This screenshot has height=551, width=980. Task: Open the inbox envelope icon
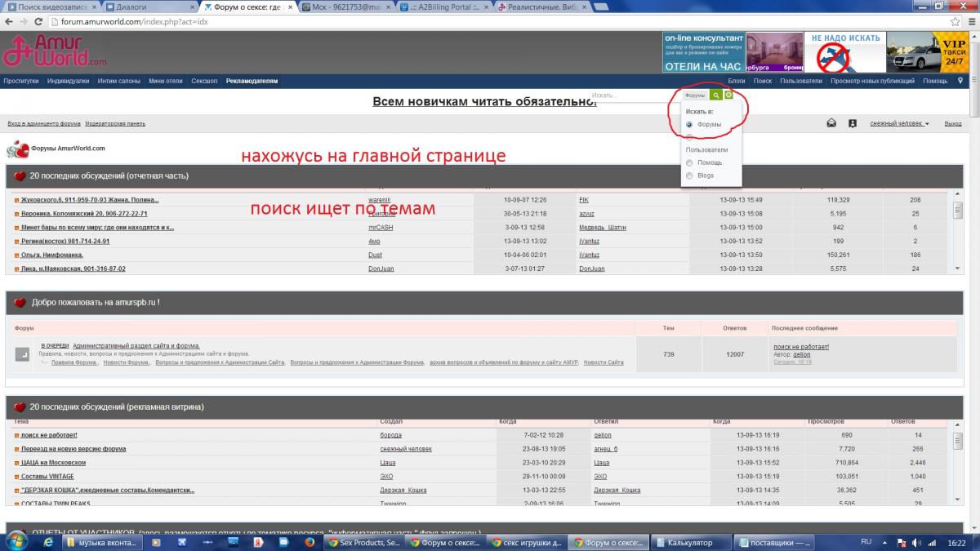click(x=831, y=123)
